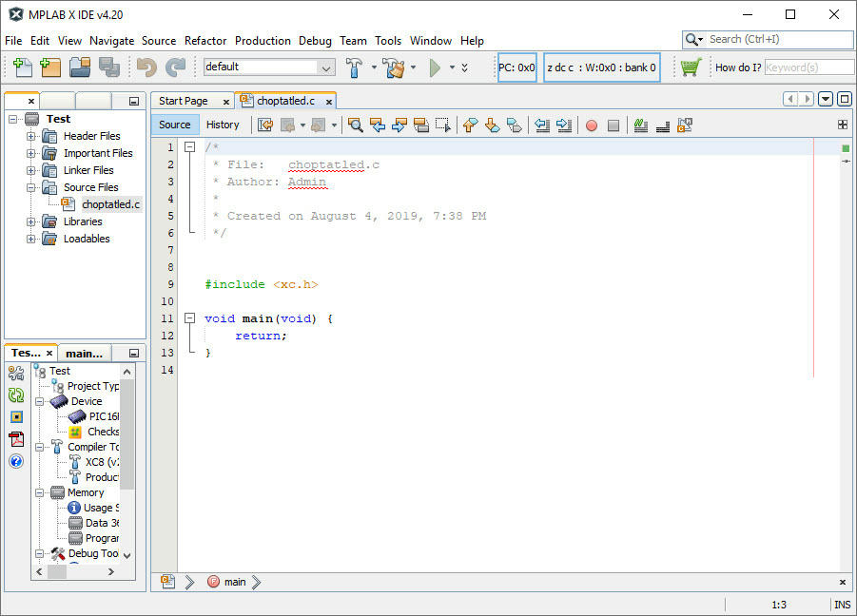This screenshot has height=616, width=857.
Task: Click the Shift Line Right icon
Action: click(x=563, y=125)
